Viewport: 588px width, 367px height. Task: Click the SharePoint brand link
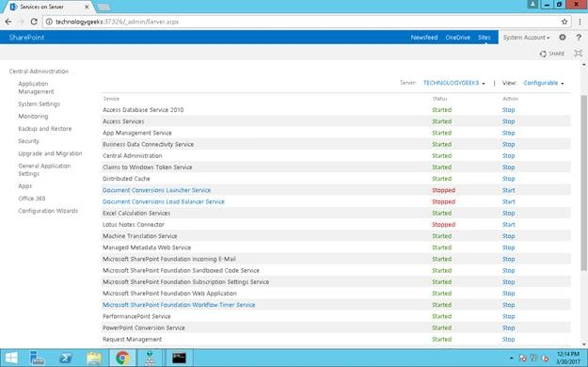click(x=26, y=38)
